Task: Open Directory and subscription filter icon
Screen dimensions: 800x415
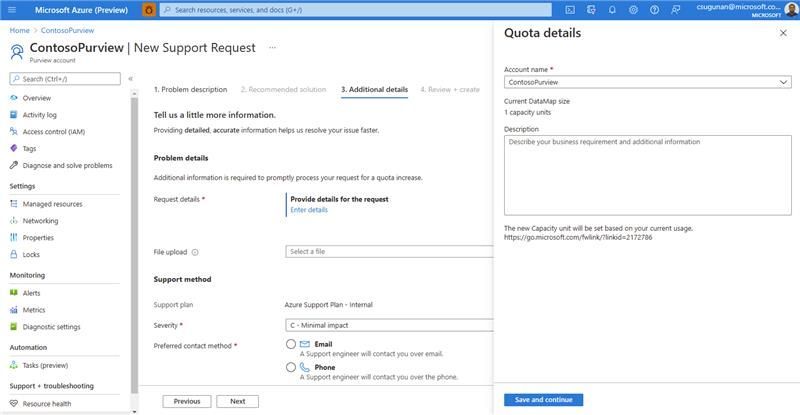Action: (591, 10)
